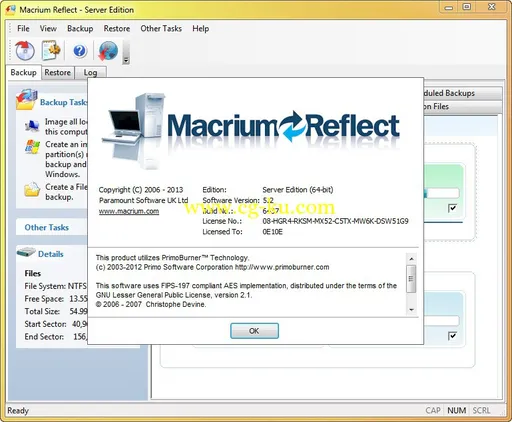Open the Restore menu

click(117, 29)
